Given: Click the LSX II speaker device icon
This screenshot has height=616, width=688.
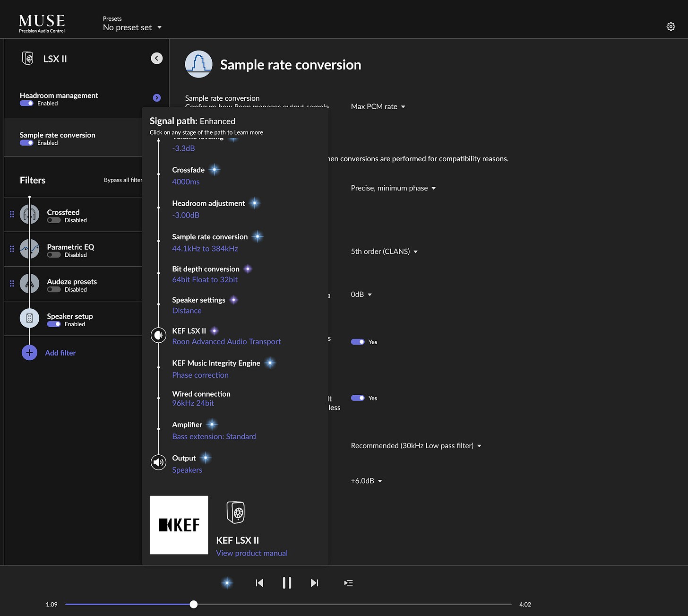Looking at the screenshot, I should point(28,59).
